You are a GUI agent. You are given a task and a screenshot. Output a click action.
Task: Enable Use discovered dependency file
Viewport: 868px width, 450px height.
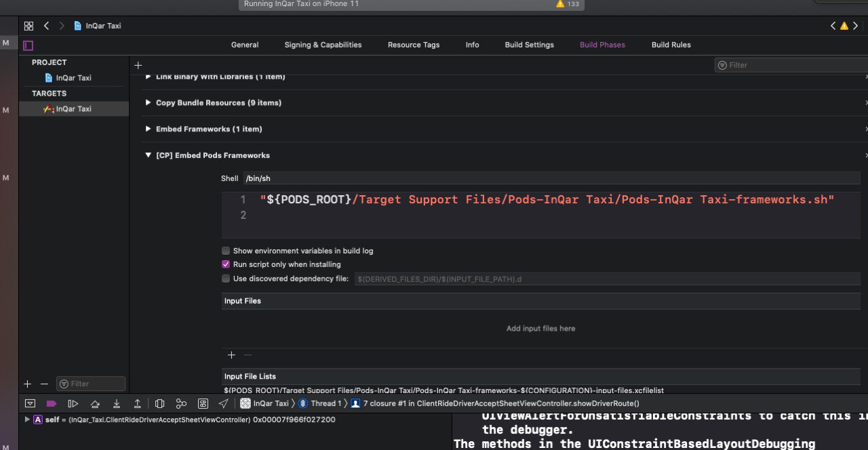coord(226,279)
